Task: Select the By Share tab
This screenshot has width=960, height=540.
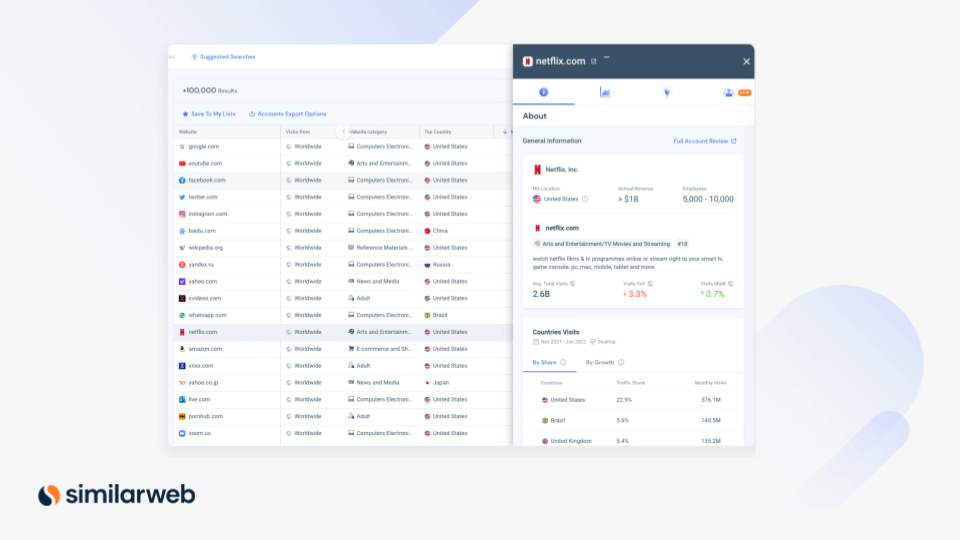Action: click(544, 362)
